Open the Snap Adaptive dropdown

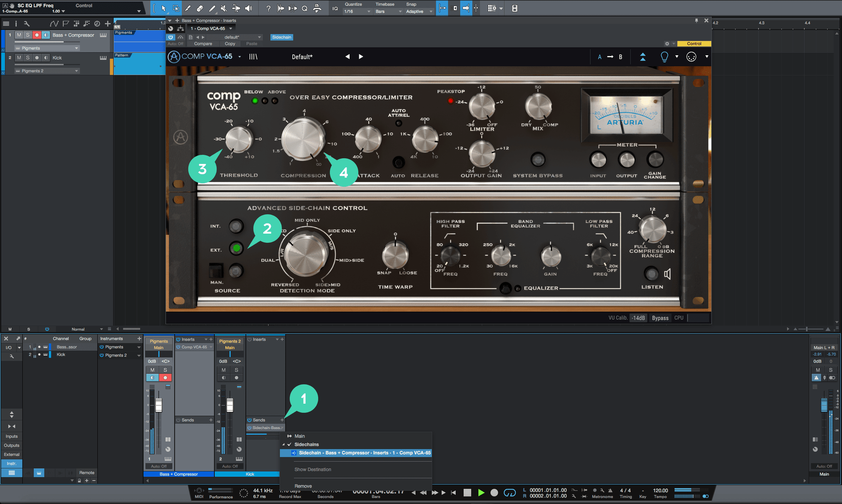point(419,11)
